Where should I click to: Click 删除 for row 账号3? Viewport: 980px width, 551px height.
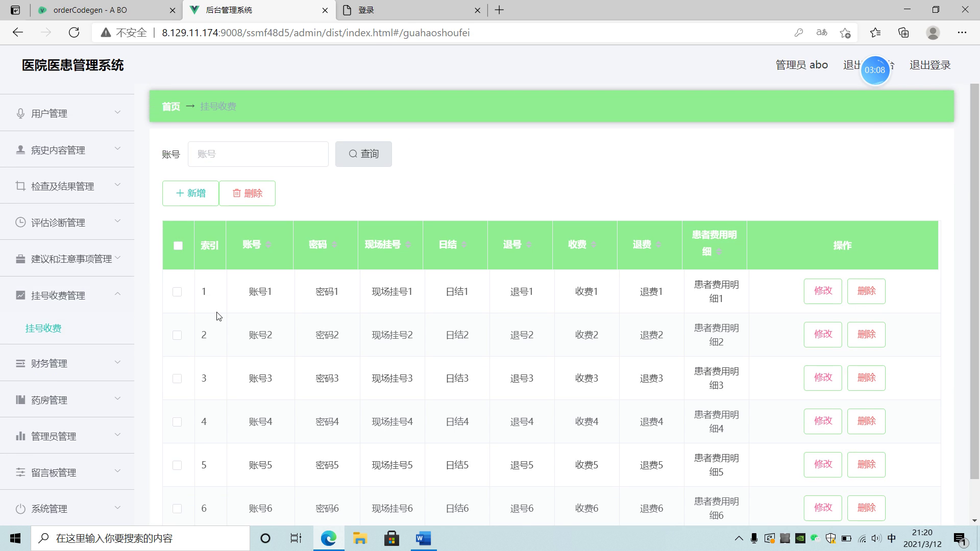coord(866,378)
